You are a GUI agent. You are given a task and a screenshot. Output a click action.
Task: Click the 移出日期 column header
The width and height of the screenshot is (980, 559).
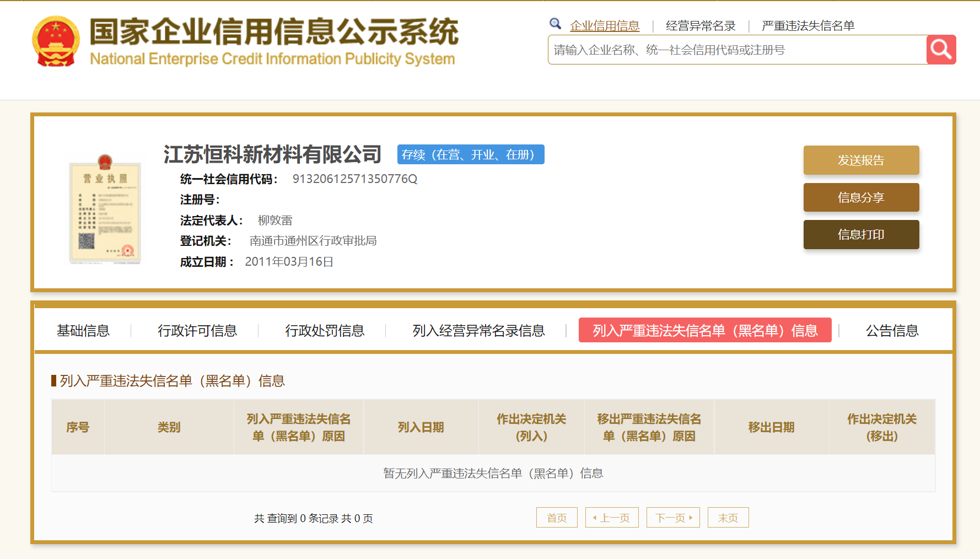[772, 427]
